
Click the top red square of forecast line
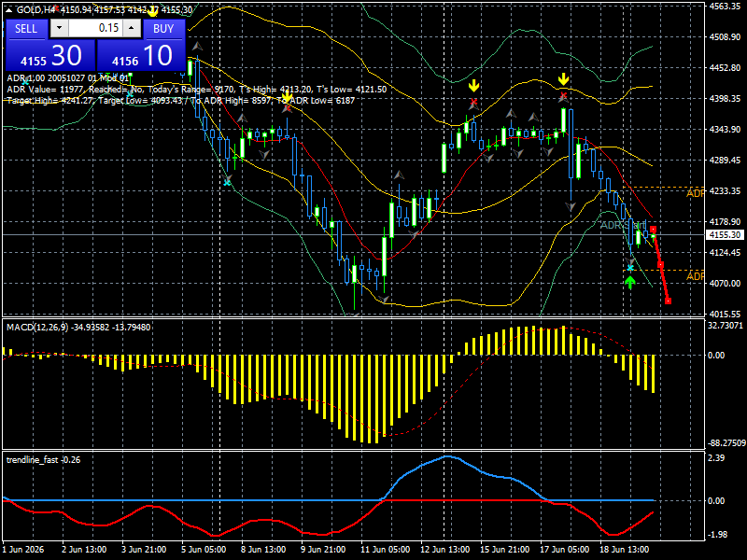point(653,230)
